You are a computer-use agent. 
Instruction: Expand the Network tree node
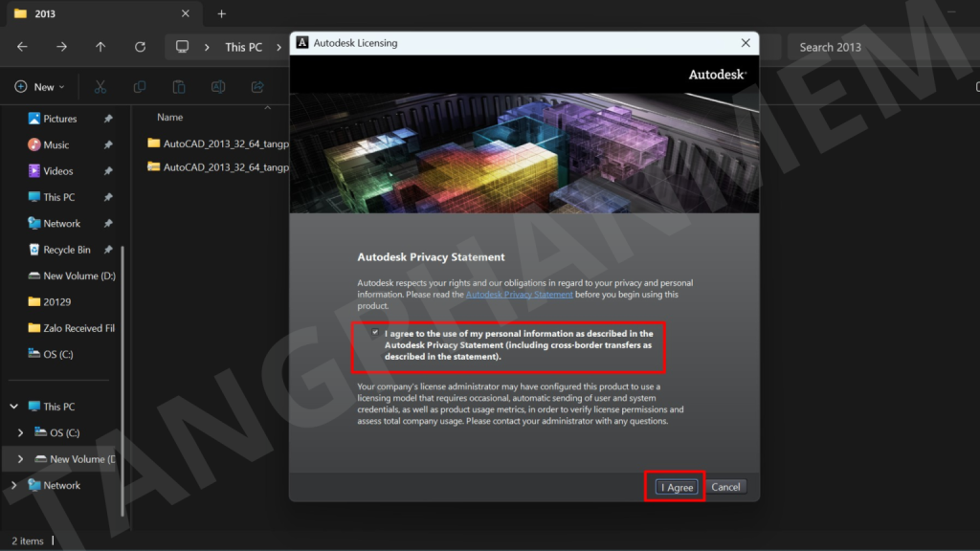click(13, 485)
